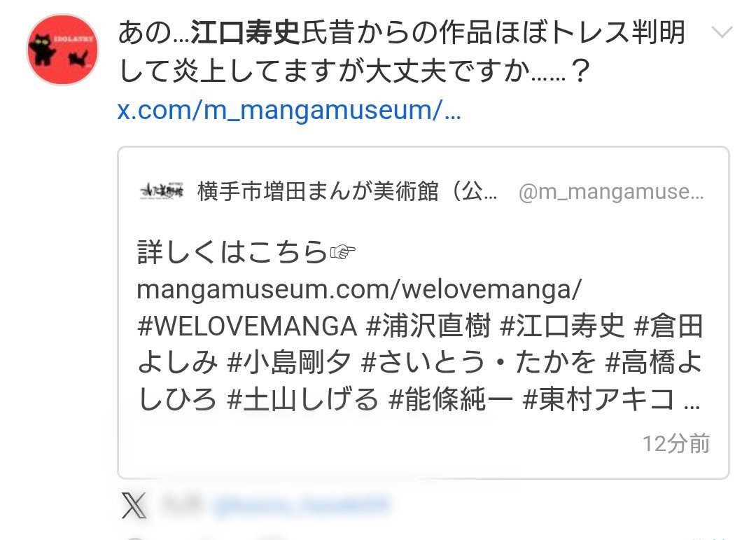756x540 pixels.
Task: Click the X logo icon
Action: 134,505
